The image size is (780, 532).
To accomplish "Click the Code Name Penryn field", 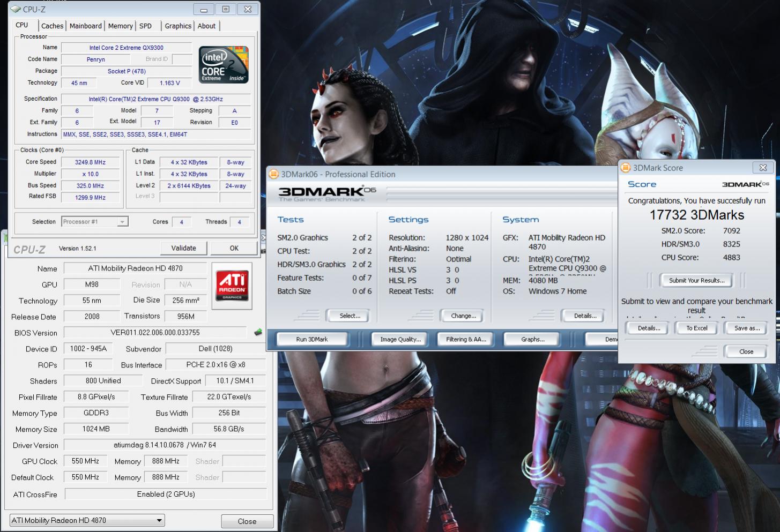I will pyautogui.click(x=96, y=59).
